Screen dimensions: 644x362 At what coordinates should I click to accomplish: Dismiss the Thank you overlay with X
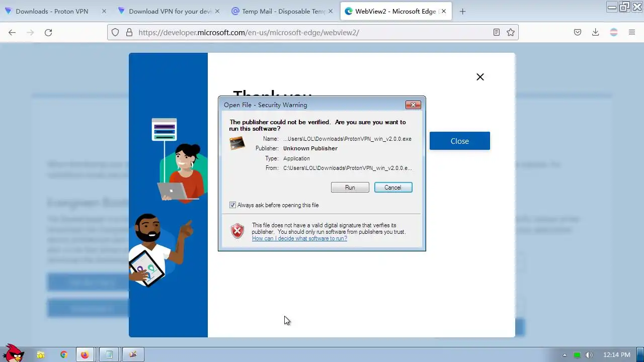[x=480, y=77]
